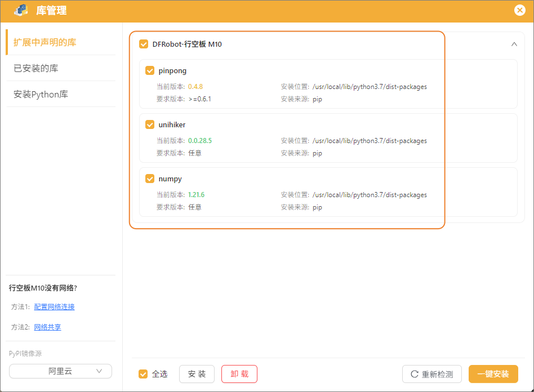The width and height of the screenshot is (534, 392).
Task: Click pinpong current version 0.4.8
Action: (x=195, y=87)
